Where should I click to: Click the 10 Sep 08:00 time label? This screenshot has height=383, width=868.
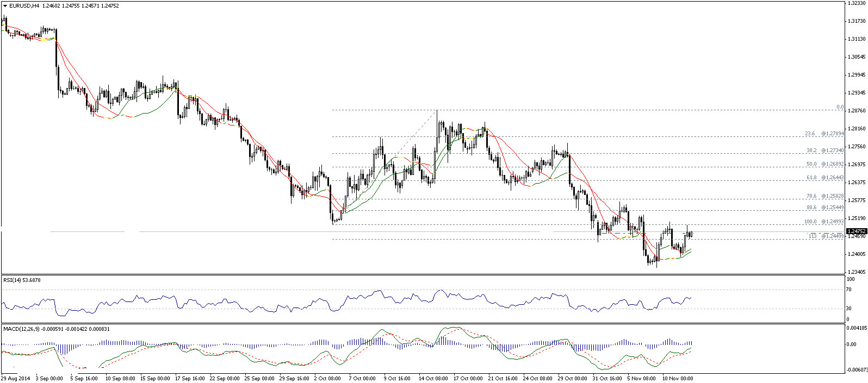point(119,378)
